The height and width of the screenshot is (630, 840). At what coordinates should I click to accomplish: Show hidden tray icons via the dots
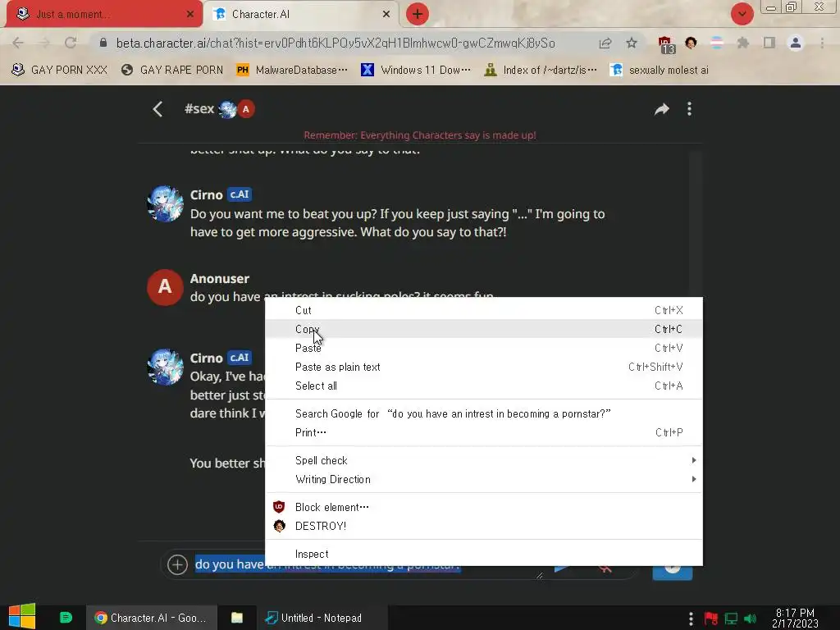691,619
